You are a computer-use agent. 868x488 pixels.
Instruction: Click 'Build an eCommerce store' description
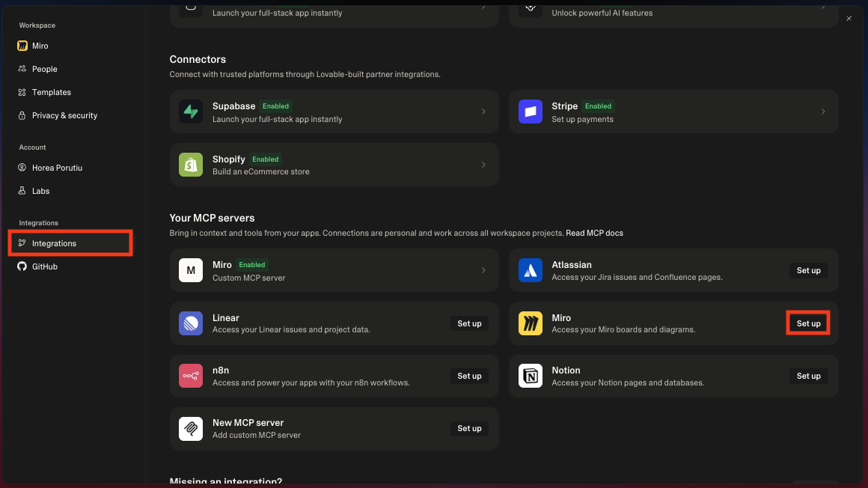[260, 171]
